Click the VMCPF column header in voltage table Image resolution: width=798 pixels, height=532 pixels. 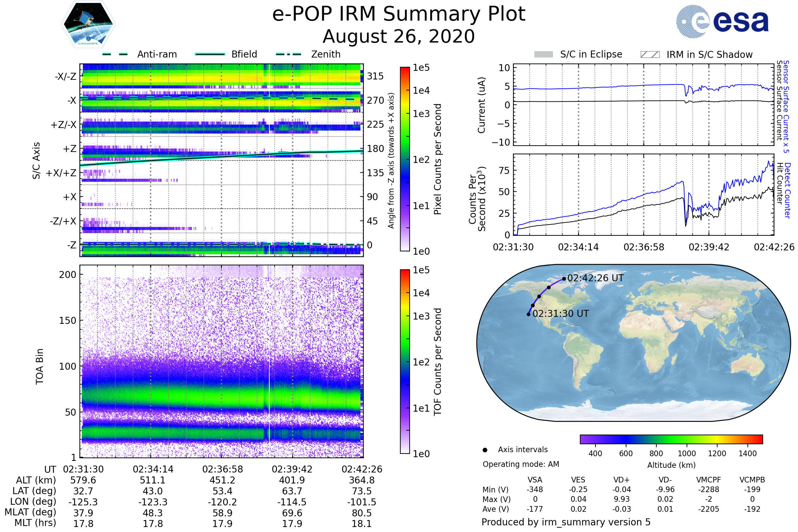coord(709,480)
